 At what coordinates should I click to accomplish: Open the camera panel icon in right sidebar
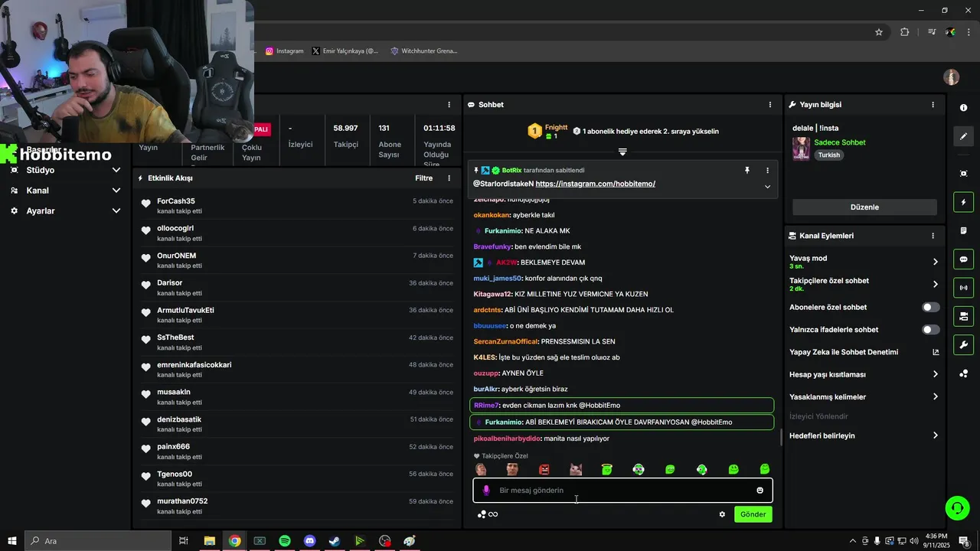coord(963,316)
